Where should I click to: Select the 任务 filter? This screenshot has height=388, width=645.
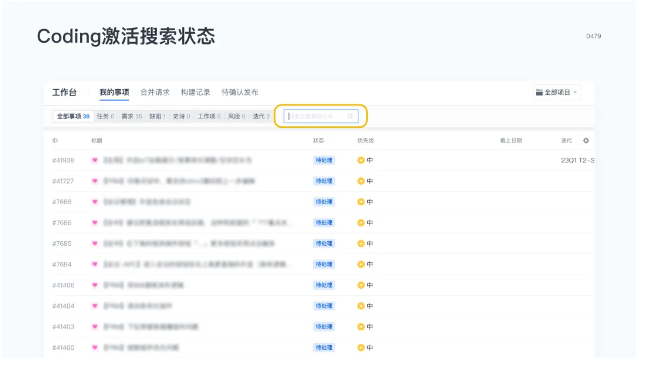[105, 116]
